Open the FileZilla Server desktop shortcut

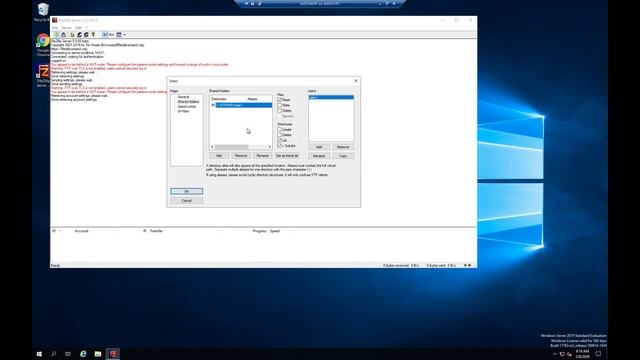43,76
